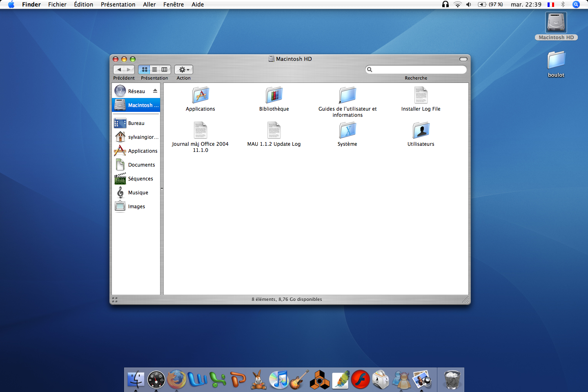Launch iTunes from the Dock

(279, 380)
